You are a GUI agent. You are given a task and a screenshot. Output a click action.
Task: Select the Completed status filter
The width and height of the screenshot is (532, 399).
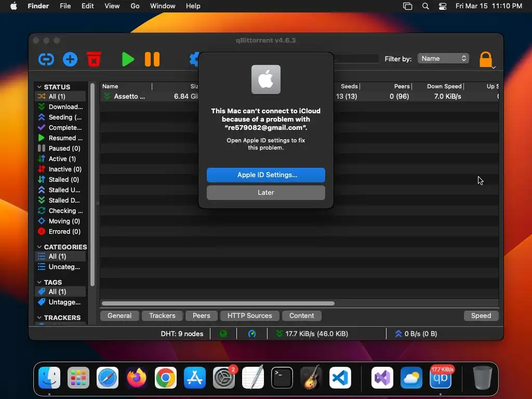click(x=60, y=128)
